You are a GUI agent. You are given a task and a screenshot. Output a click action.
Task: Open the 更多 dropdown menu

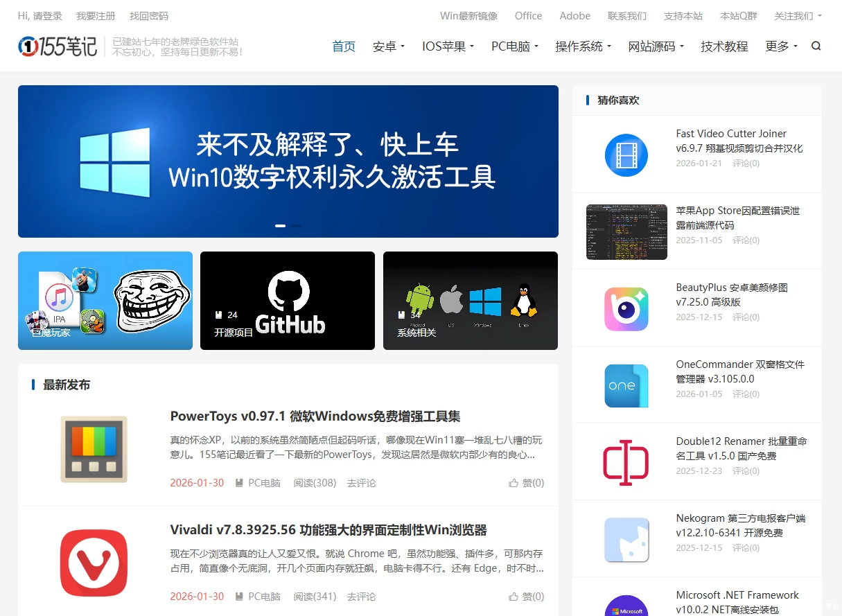point(781,46)
